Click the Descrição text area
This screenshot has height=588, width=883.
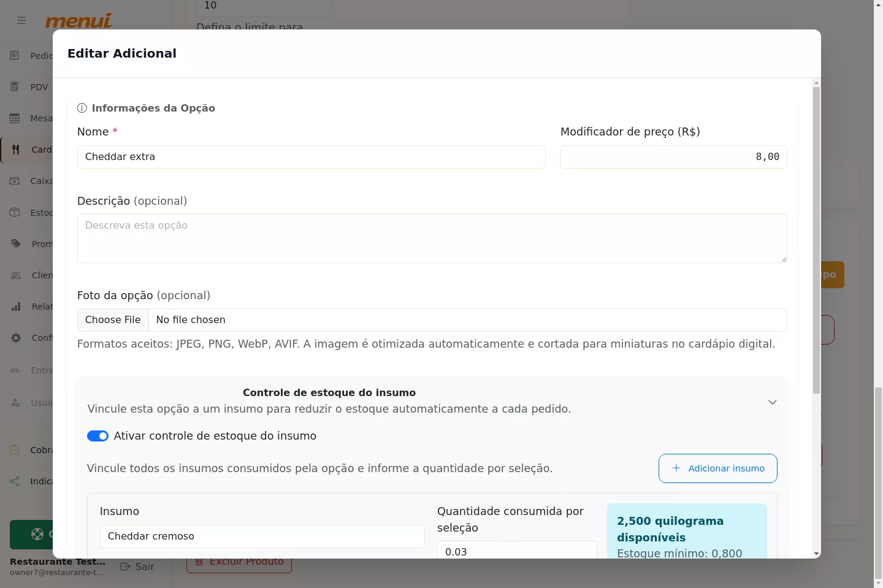tap(432, 239)
